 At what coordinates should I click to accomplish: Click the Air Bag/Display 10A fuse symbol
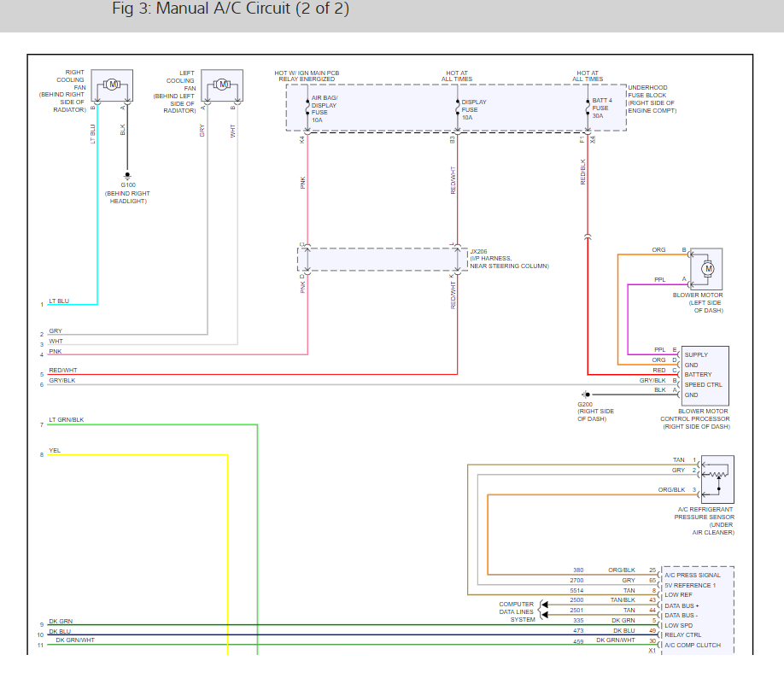tap(307, 108)
